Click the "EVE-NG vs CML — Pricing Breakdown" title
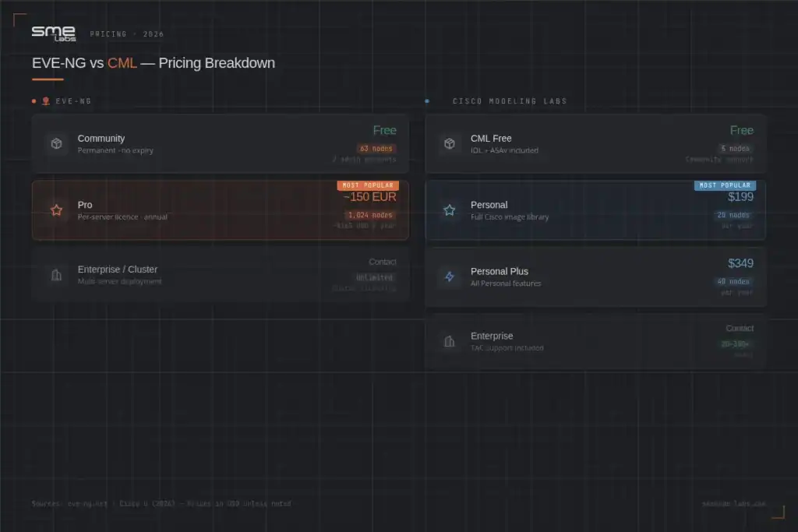Screen dimensions: 798x532 pyautogui.click(x=154, y=63)
